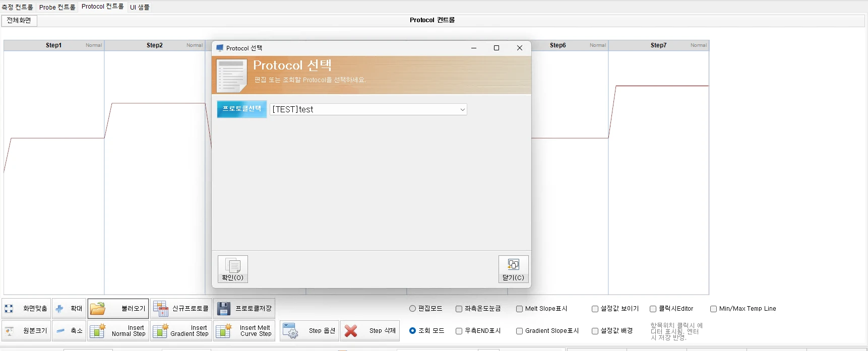Screen dimensions: 868x351
Task: Click the Normal label in the Step1 header
Action: click(94, 45)
